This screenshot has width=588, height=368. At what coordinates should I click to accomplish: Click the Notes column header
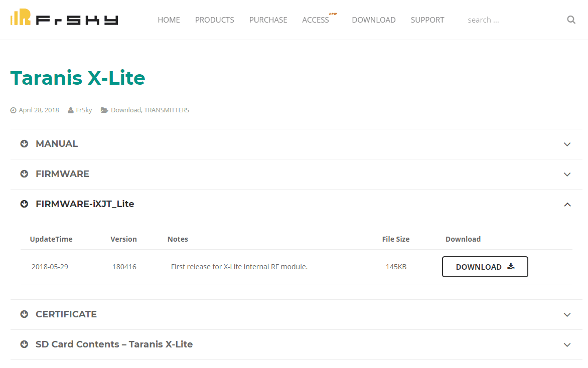tap(178, 239)
